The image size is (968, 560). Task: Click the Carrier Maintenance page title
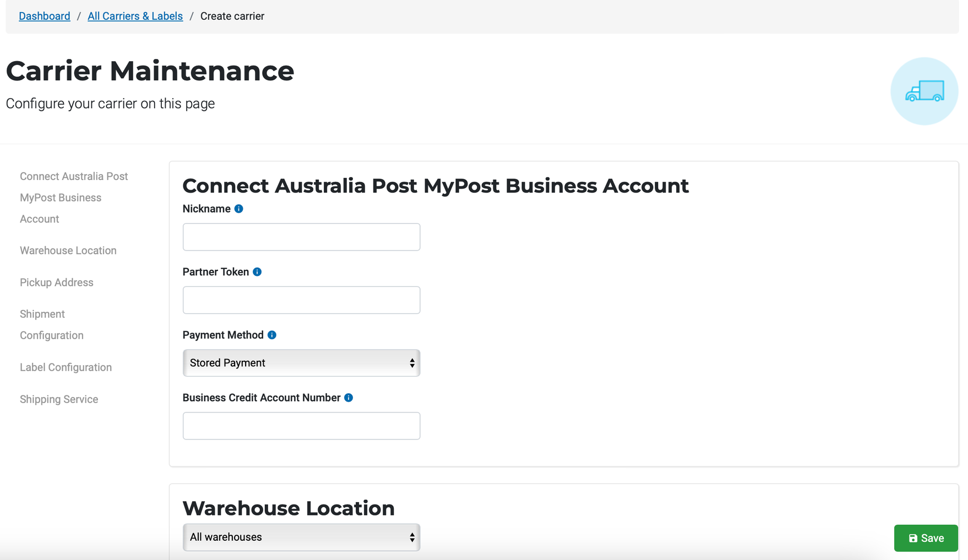(x=150, y=71)
